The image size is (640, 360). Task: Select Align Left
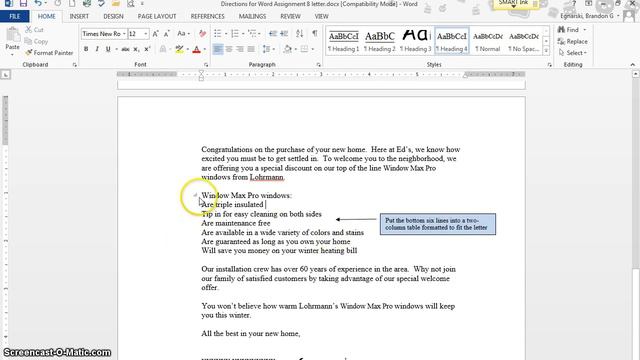[218, 49]
